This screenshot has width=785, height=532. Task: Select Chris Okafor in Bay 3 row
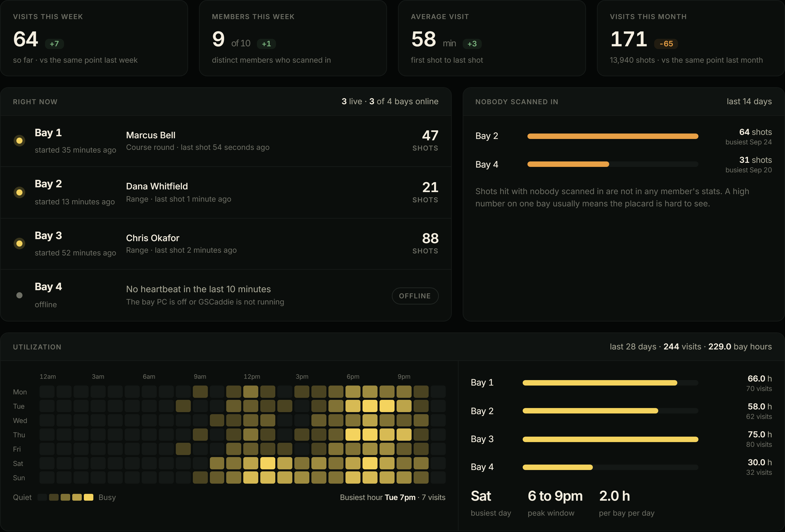pyautogui.click(x=153, y=238)
